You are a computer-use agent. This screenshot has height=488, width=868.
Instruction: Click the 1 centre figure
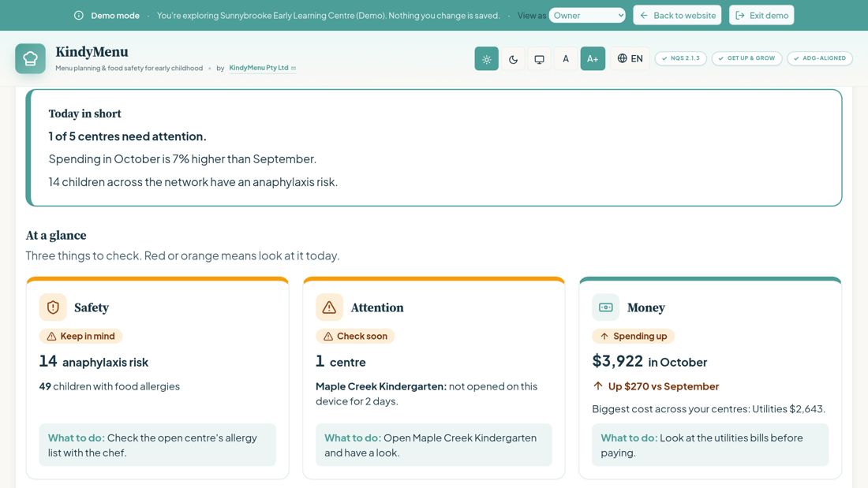click(x=340, y=362)
